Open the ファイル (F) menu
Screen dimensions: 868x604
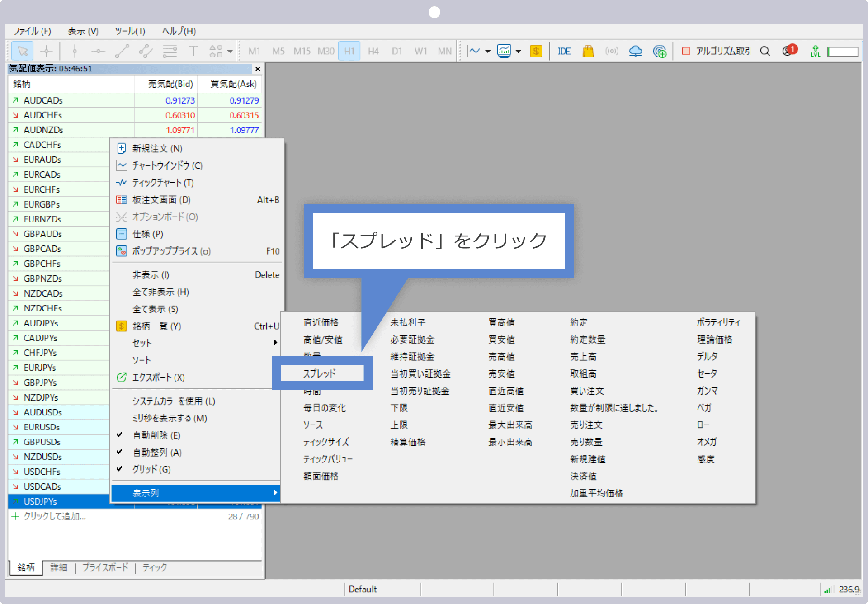(x=32, y=31)
